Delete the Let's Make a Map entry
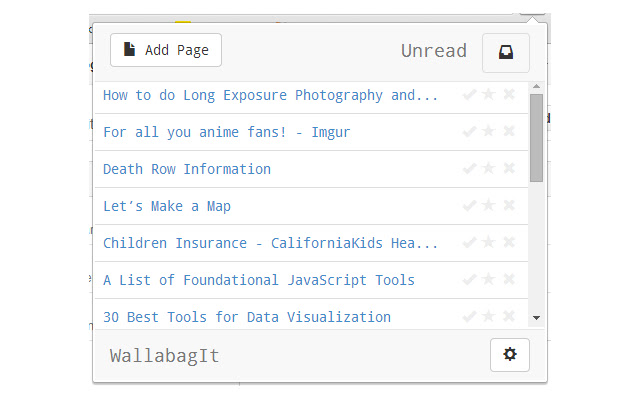Viewport: 640px width, 400px height. tap(509, 206)
